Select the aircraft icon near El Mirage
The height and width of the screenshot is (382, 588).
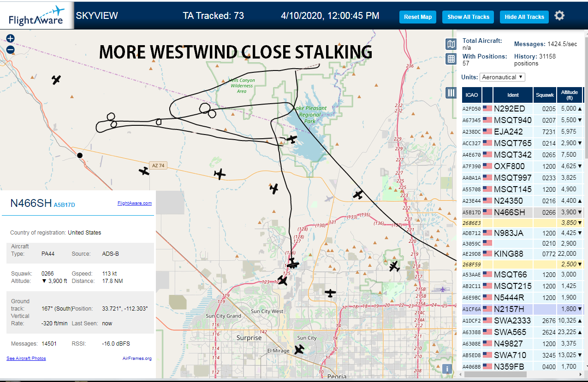(x=299, y=350)
